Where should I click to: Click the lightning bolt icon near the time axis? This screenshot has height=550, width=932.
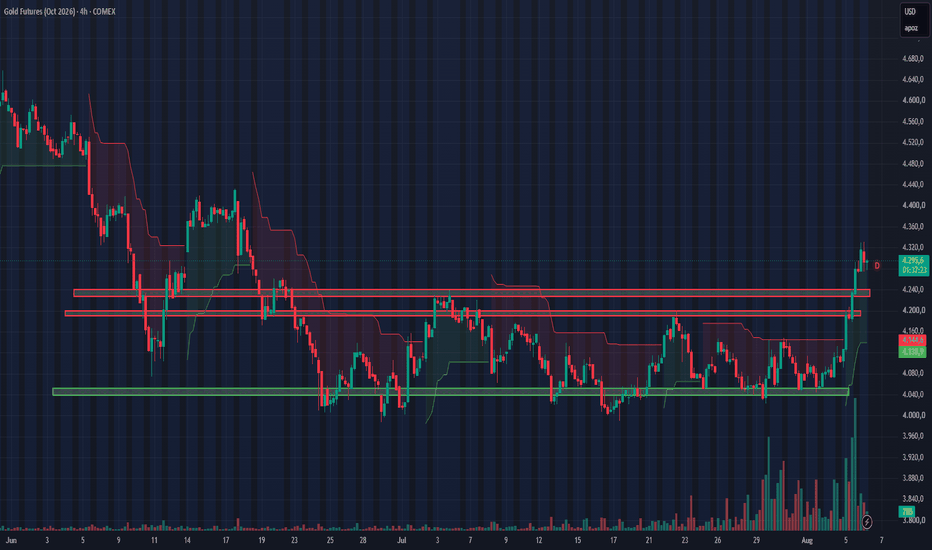coord(867,522)
